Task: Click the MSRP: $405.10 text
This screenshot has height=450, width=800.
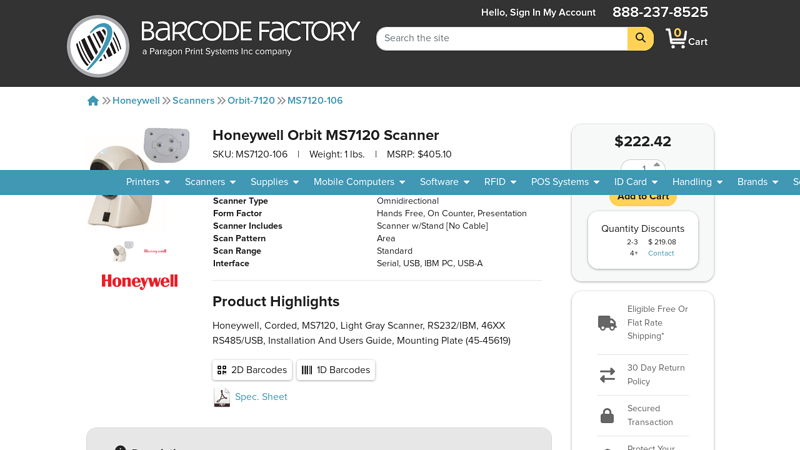Action: point(419,154)
